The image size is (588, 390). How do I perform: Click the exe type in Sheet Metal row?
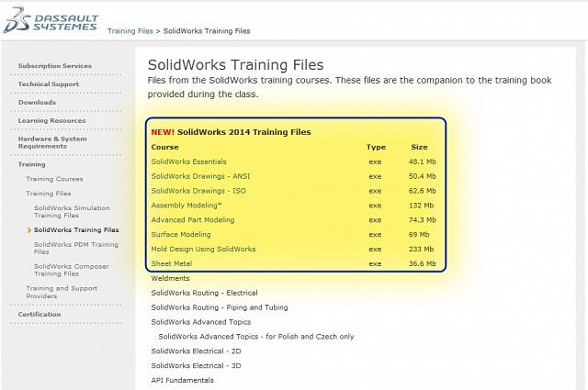pos(375,264)
